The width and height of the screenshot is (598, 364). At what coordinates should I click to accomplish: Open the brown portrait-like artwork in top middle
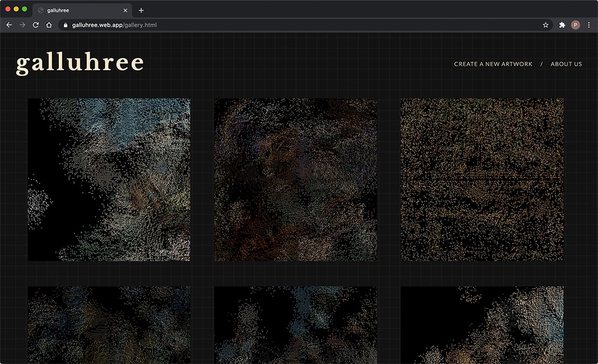pyautogui.click(x=296, y=179)
